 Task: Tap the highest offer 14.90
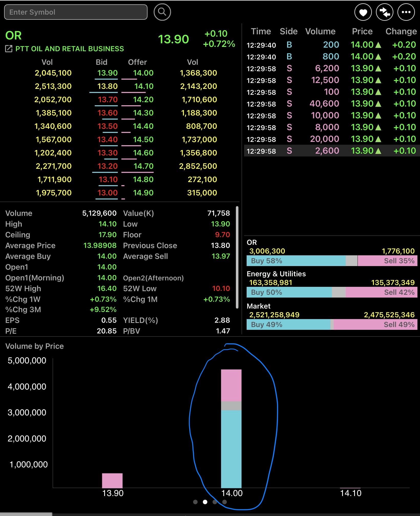143,193
